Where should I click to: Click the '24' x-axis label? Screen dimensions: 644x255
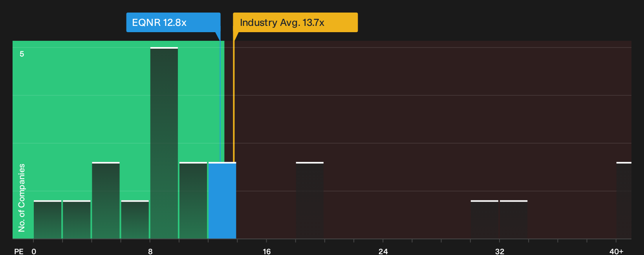pyautogui.click(x=383, y=251)
